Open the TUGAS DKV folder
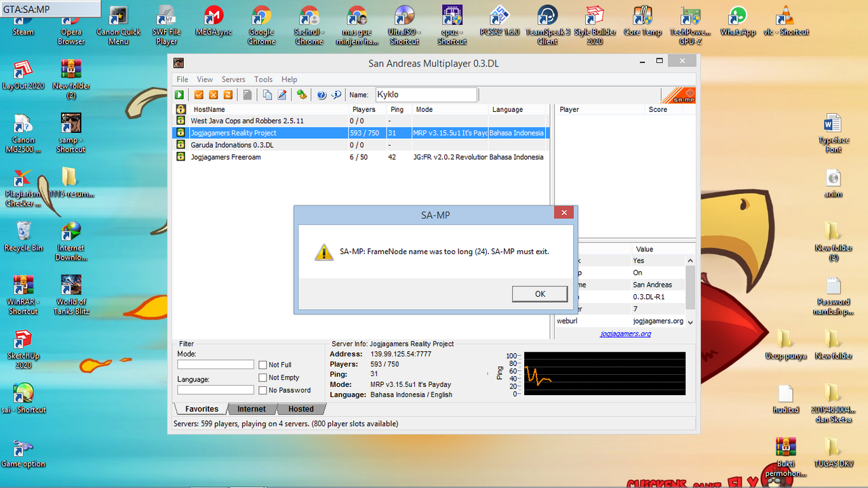Viewport: 868px width, 488px height. coord(833,453)
